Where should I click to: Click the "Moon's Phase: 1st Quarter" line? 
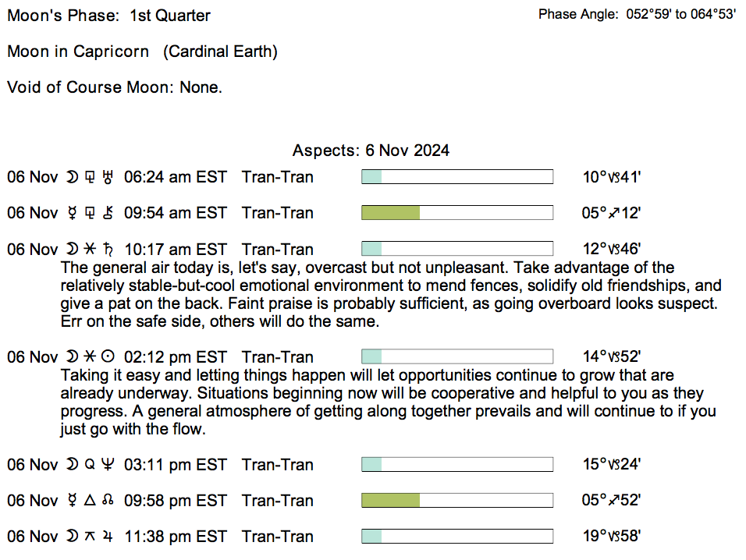click(x=108, y=16)
